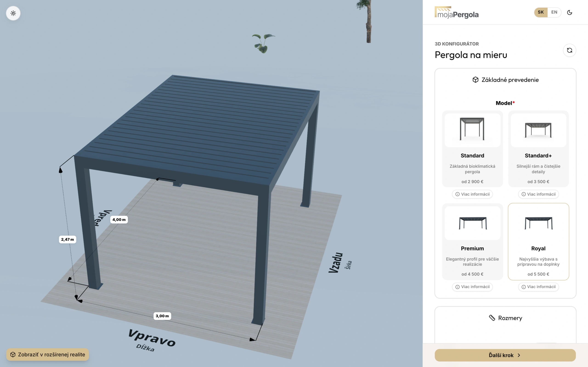Screen dimensions: 588x367
Task: Switch language to EN
Action: (554, 12)
